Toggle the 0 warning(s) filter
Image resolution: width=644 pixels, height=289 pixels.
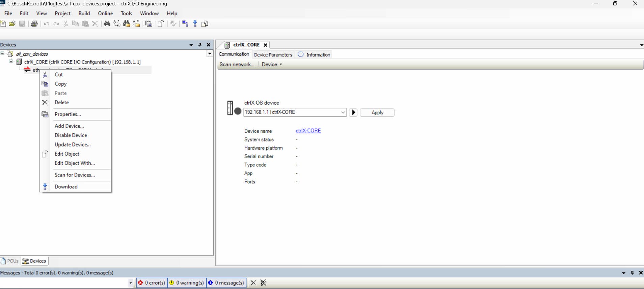click(x=187, y=283)
